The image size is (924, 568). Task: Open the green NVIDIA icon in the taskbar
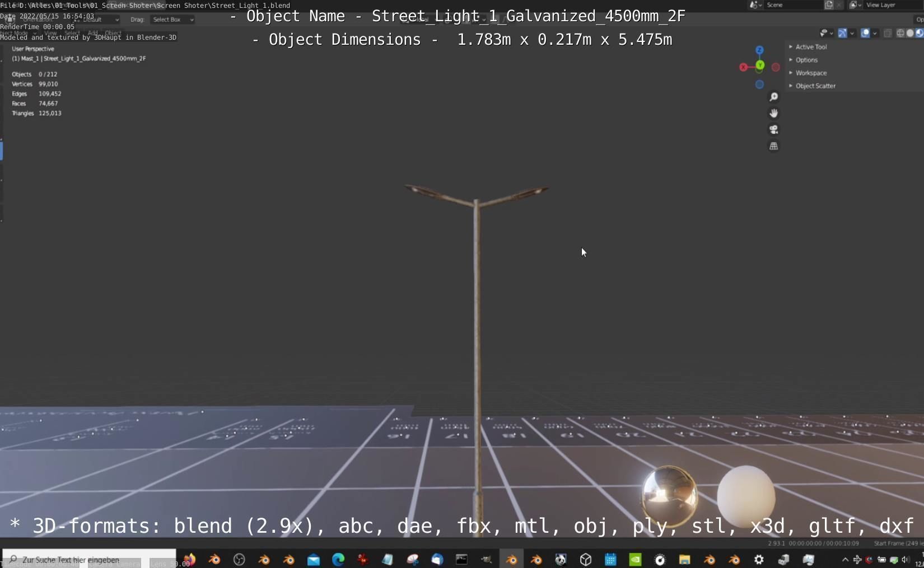(635, 559)
